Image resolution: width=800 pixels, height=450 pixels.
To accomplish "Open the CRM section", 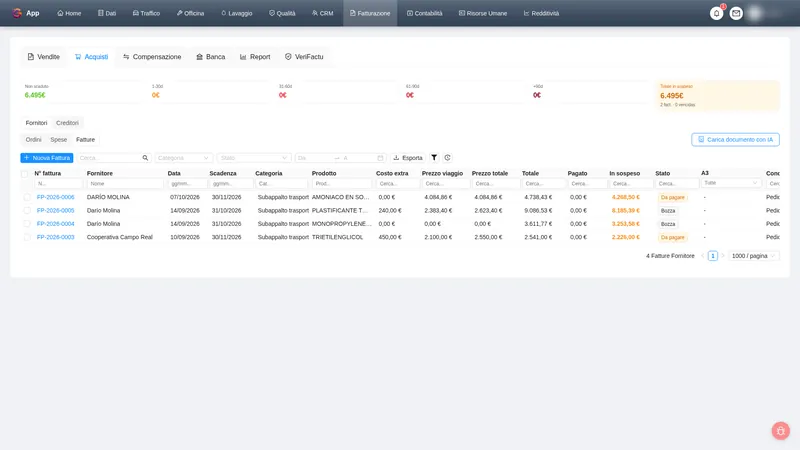I will click(322, 13).
